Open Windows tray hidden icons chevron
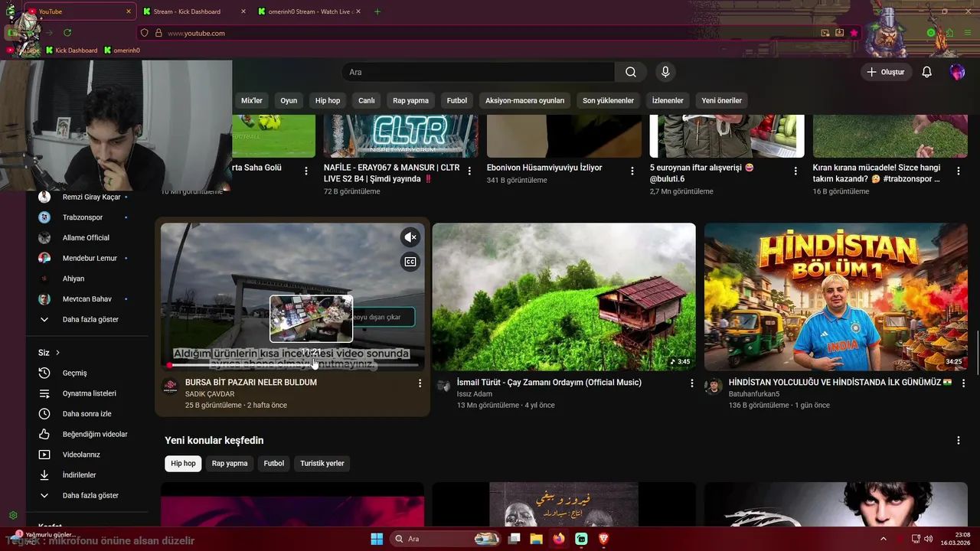Image resolution: width=980 pixels, height=551 pixels. point(883,539)
